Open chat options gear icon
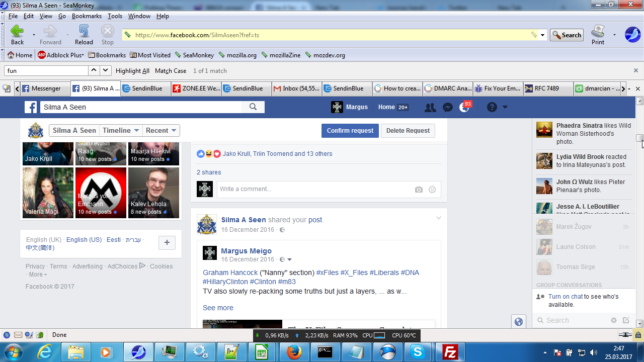 pos(613,320)
